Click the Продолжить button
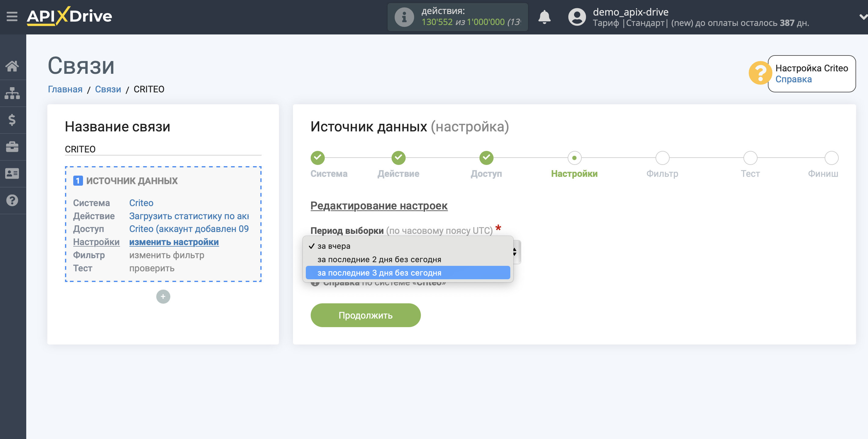The height and width of the screenshot is (439, 868). tap(366, 315)
